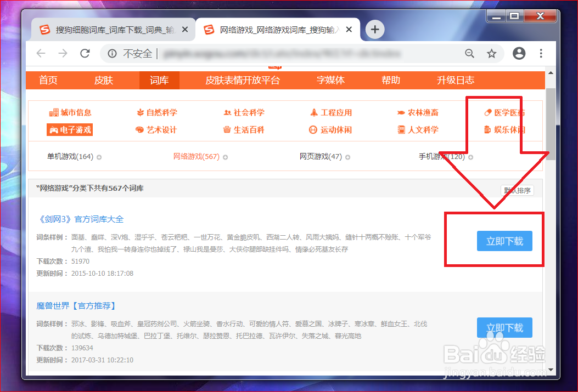Open the user profile avatar icon
The width and height of the screenshot is (578, 392).
tap(519, 53)
